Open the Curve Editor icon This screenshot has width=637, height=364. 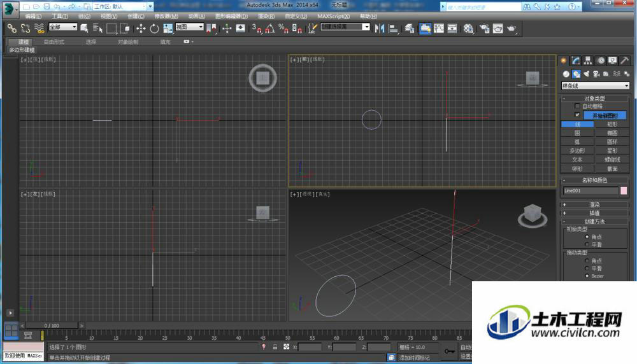439,28
